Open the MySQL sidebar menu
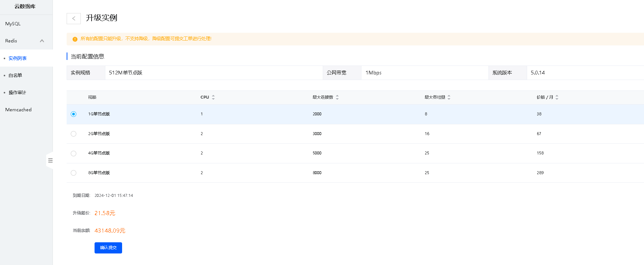This screenshot has height=265, width=644. click(13, 24)
